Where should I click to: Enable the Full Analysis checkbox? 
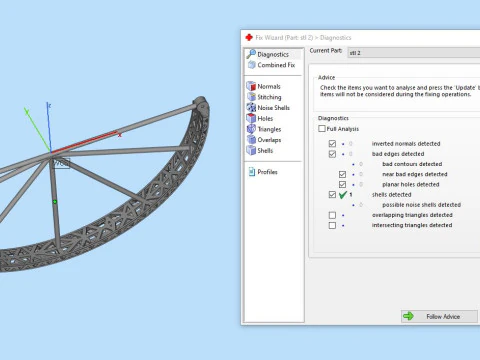click(x=322, y=129)
